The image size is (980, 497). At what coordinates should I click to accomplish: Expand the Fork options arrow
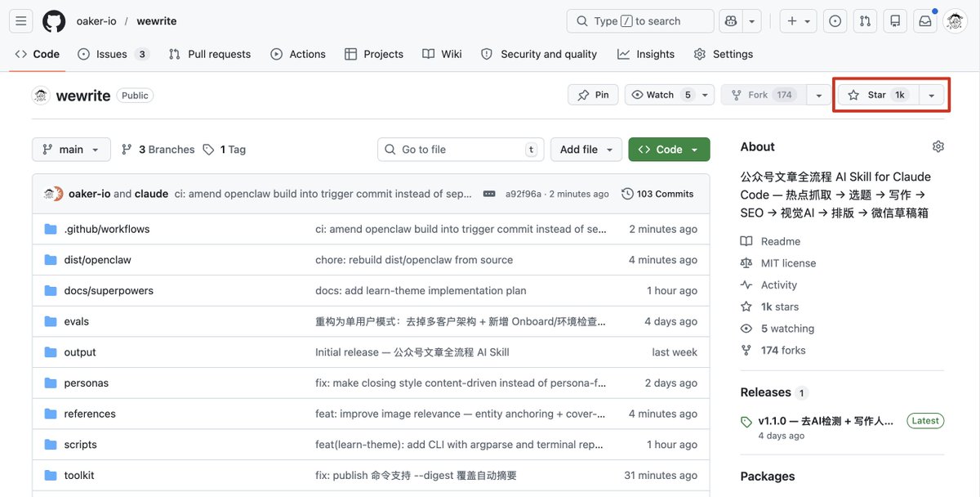point(819,95)
